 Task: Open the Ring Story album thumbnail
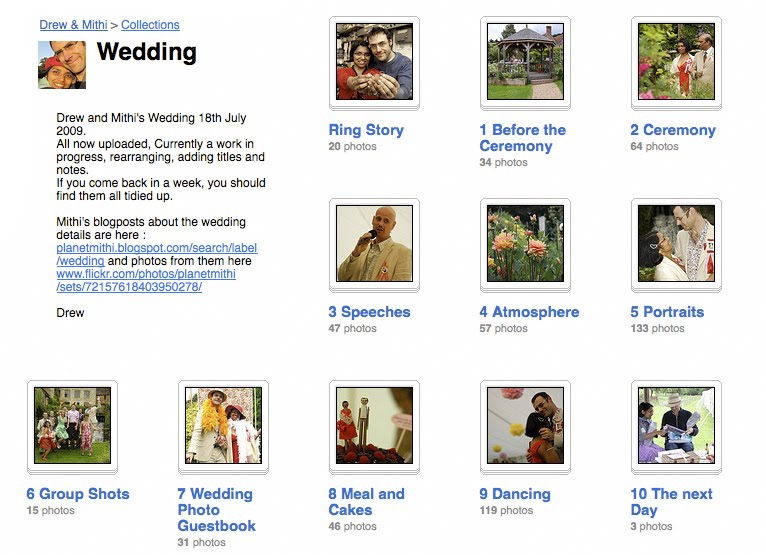(x=374, y=61)
